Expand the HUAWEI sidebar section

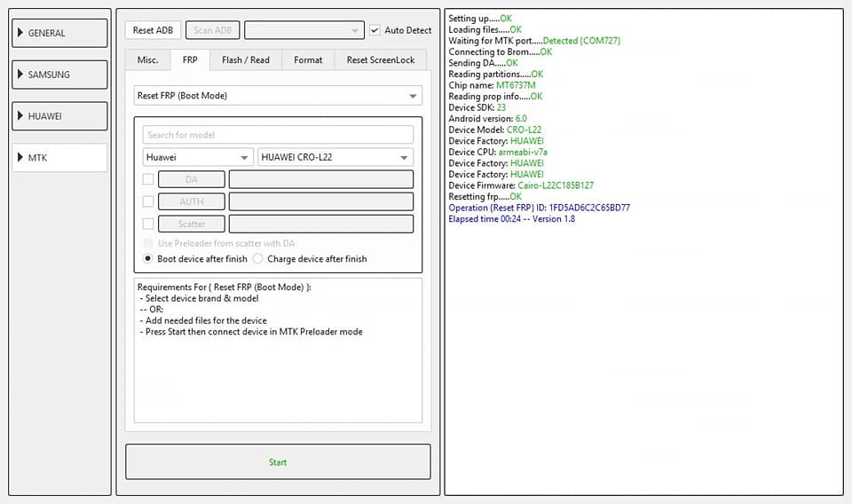(x=59, y=115)
